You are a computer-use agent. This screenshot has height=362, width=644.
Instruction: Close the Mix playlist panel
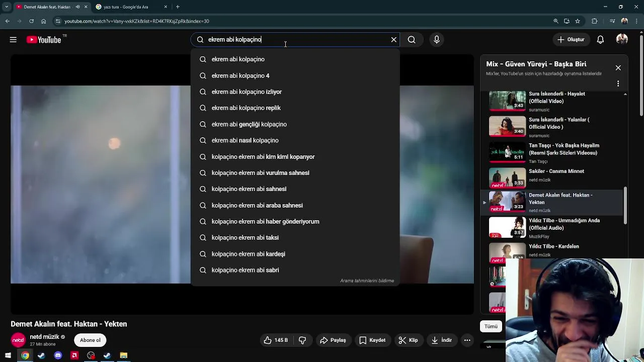tap(618, 68)
